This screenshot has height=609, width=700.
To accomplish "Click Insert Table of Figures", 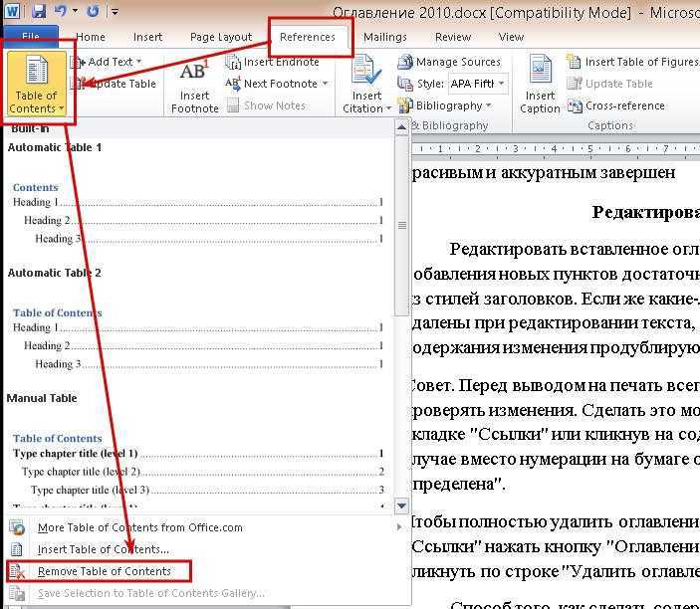I will (633, 62).
